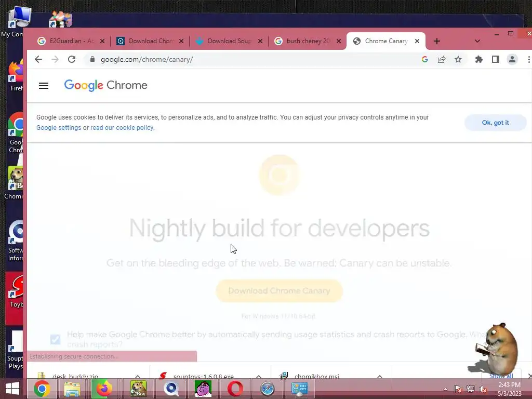This screenshot has width=532, height=399.
Task: Open the control panel taskbar icon
Action: [300, 389]
